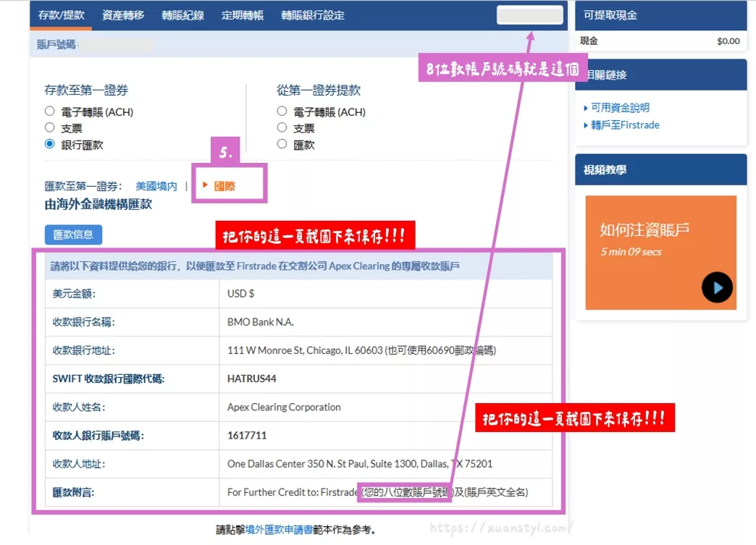The image size is (756, 545).
Task: Click the 賬戶號碼 label
Action: click(x=57, y=44)
